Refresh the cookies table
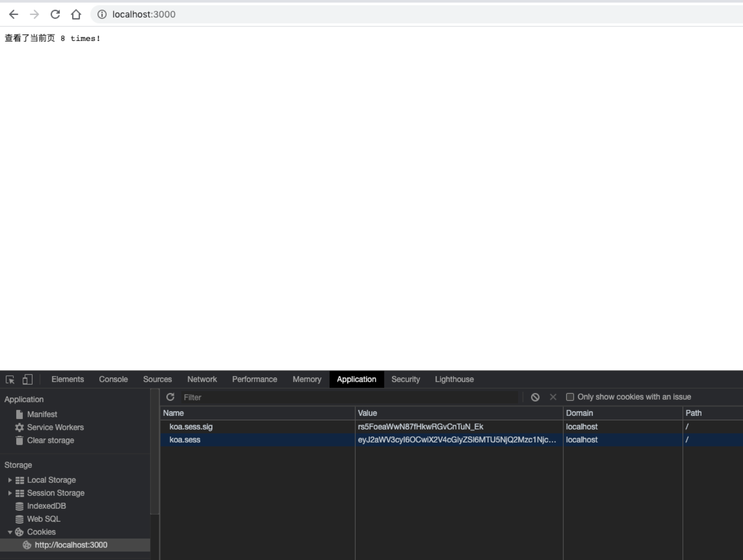 pyautogui.click(x=170, y=397)
